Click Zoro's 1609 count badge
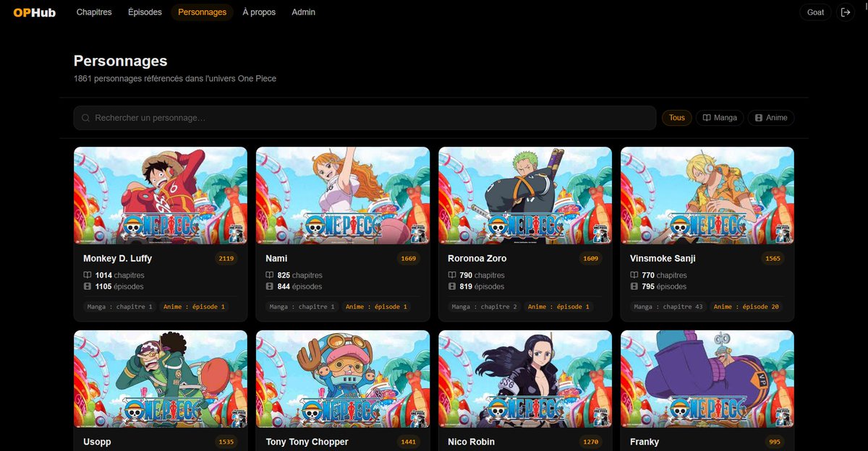The height and width of the screenshot is (451, 868). (590, 259)
